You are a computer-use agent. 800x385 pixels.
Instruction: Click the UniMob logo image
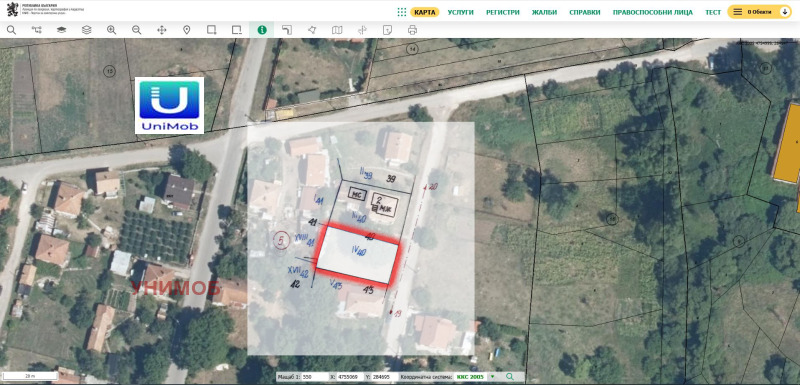pyautogui.click(x=169, y=105)
